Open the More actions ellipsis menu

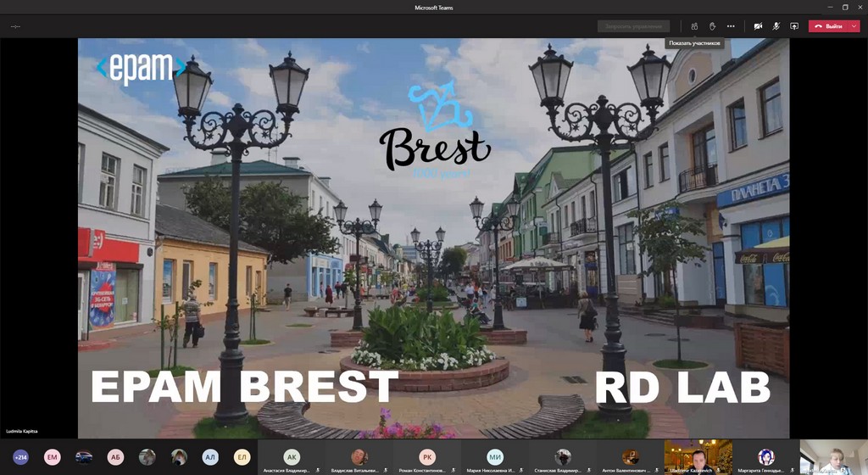tap(731, 26)
